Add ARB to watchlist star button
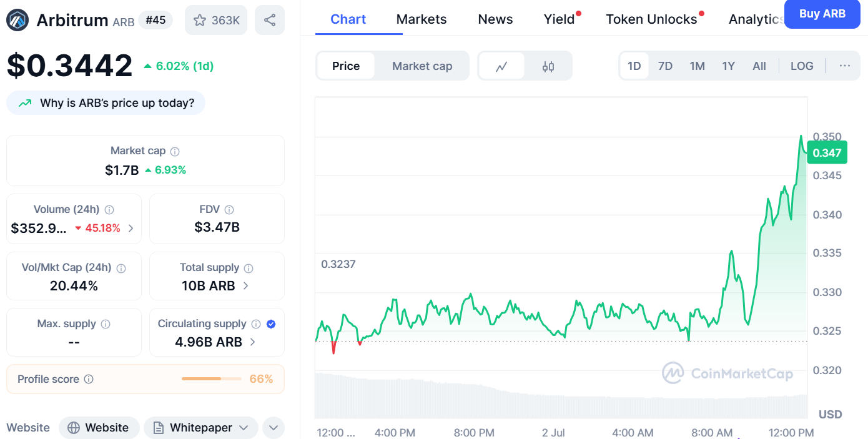This screenshot has width=868, height=439. [x=216, y=20]
